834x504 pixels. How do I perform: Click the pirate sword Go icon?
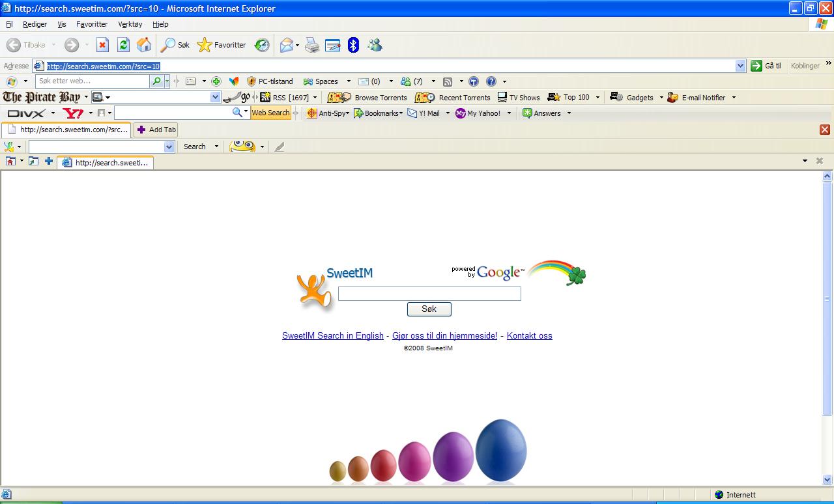(x=237, y=97)
